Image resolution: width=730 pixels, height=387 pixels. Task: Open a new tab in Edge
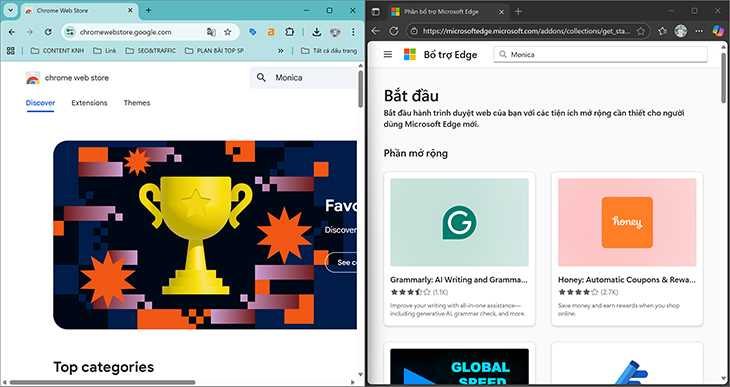coord(518,12)
